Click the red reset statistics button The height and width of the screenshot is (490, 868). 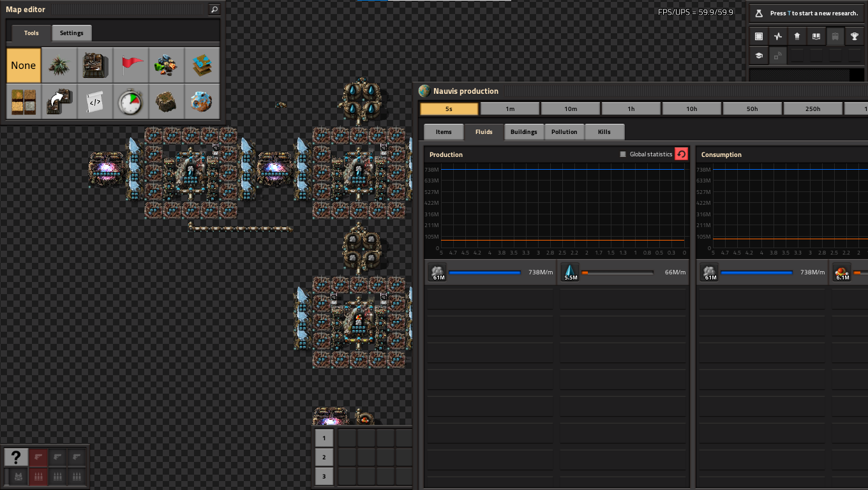[681, 154]
